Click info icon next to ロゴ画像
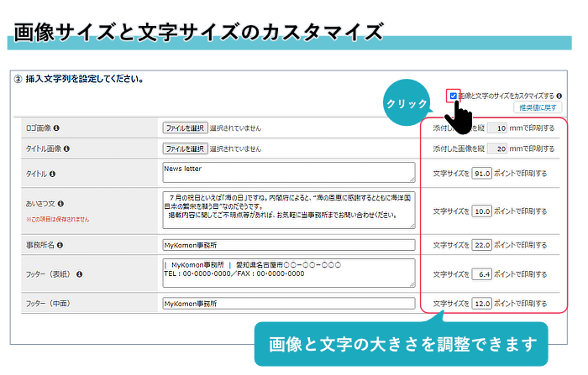Viewport: 588px width, 375px height. [x=57, y=128]
